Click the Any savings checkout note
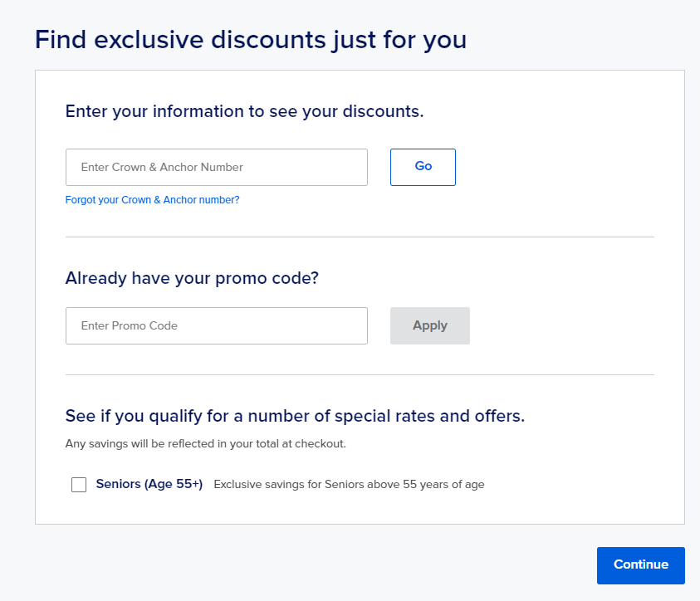Viewport: 700px width, 601px height. [x=205, y=444]
